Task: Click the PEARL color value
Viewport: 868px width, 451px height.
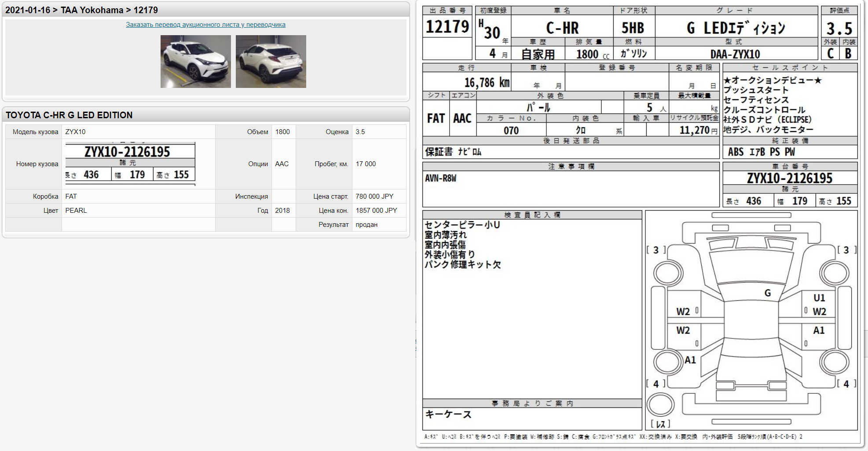Action: pos(76,211)
